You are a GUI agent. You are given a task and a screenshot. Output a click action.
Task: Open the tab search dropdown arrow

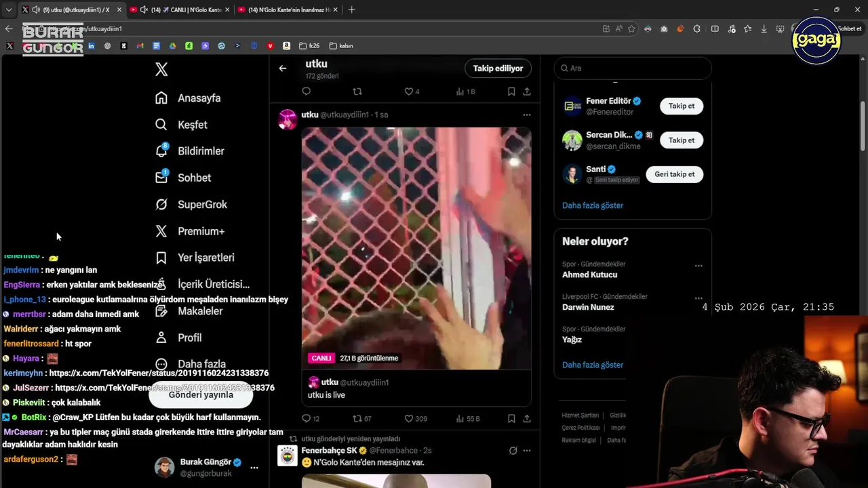pos(8,10)
